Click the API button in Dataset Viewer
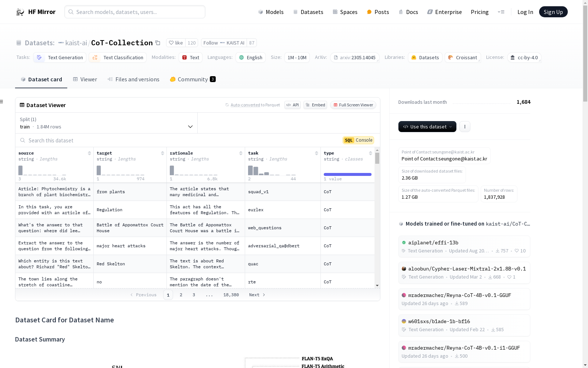The height and width of the screenshot is (368, 588). tap(293, 105)
